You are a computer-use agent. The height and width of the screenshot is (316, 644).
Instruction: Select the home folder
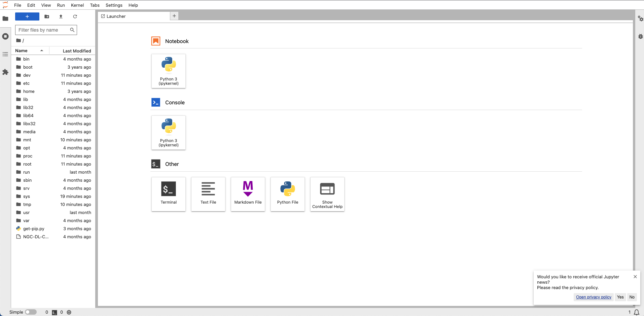point(53,91)
